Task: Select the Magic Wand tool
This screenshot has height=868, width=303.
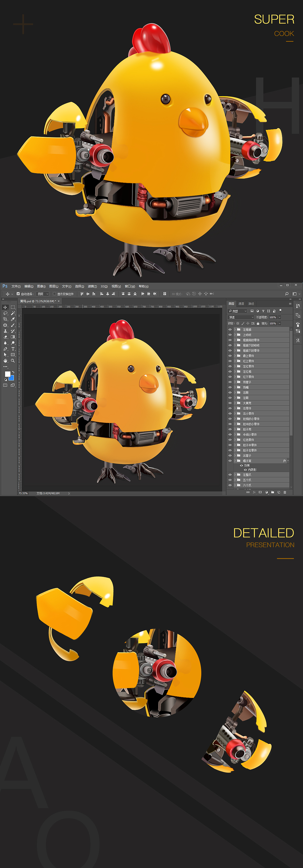Action: click(x=13, y=313)
